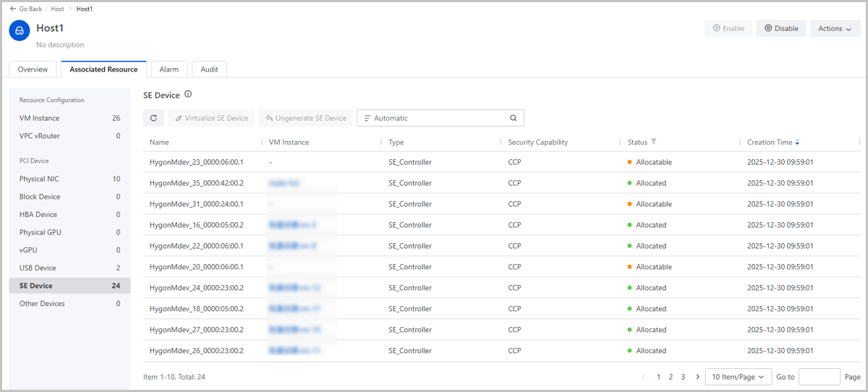Switch to the Audit tab
Viewport: 868px width, 392px height.
pyautogui.click(x=210, y=69)
